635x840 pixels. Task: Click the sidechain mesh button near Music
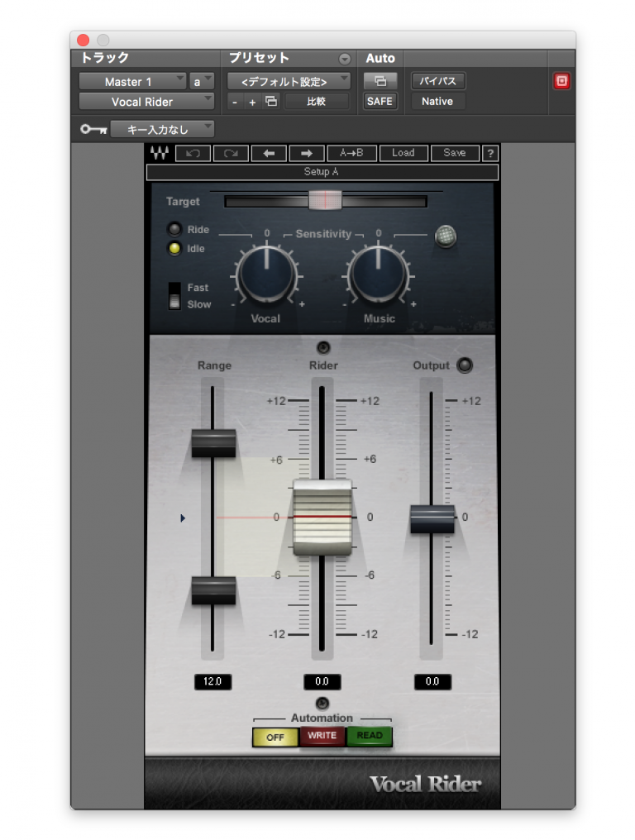coord(446,236)
